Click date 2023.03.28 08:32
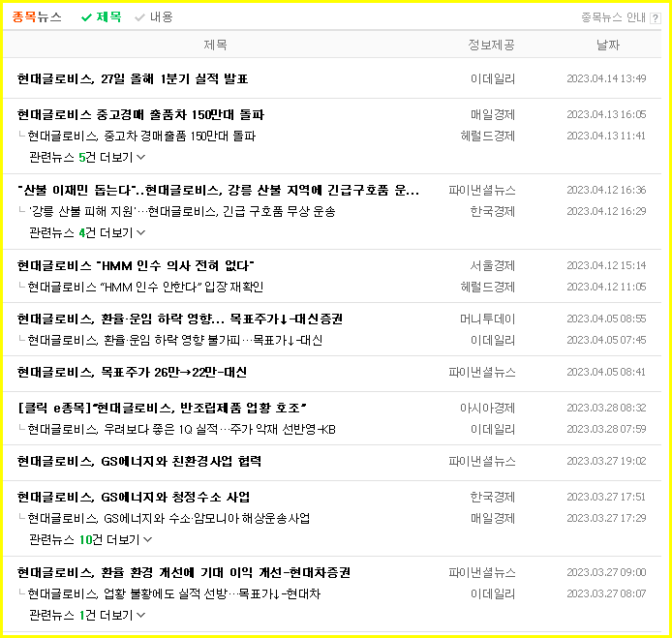This screenshot has height=638, width=672. point(606,408)
